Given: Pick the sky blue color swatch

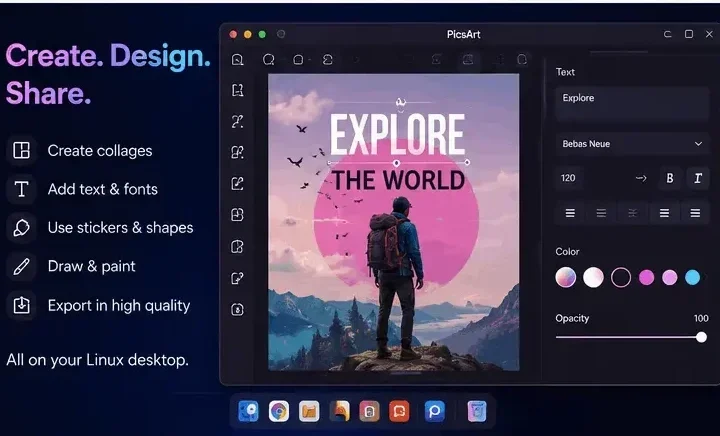Looking at the screenshot, I should 692,277.
